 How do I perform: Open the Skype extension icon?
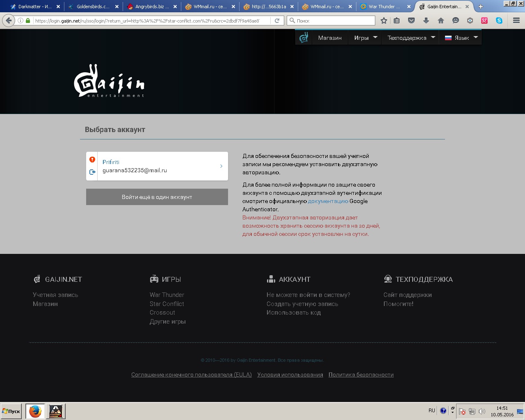[x=499, y=21]
